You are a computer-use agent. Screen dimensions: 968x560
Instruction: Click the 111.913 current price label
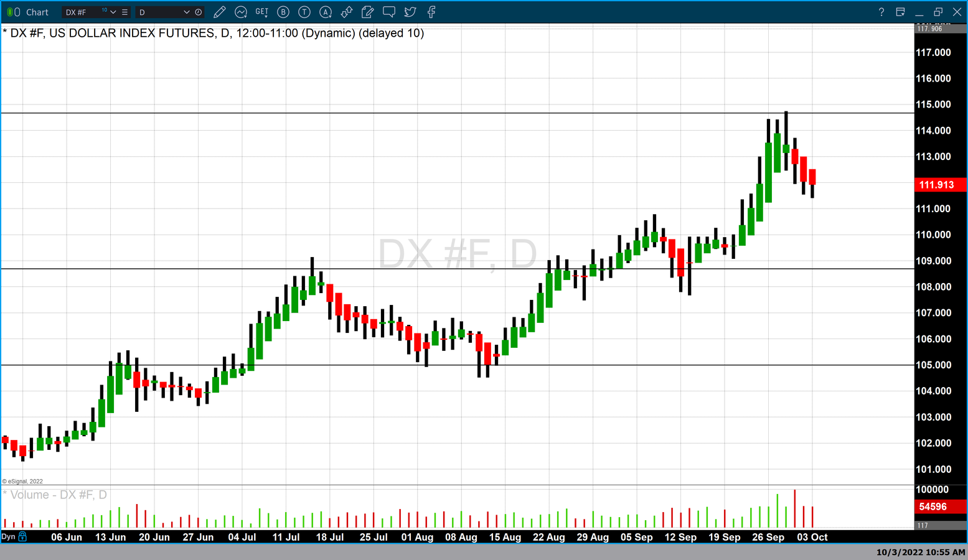point(936,185)
